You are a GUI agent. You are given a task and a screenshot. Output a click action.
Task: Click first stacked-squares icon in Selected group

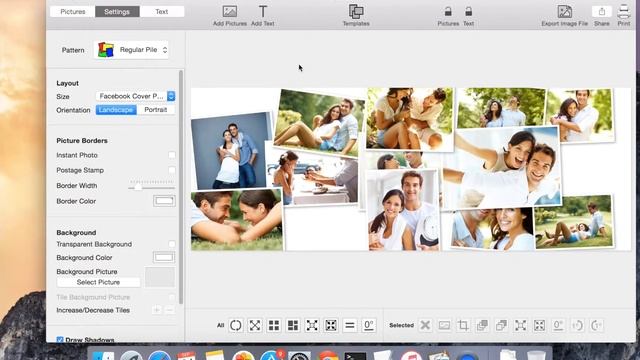tap(482, 325)
